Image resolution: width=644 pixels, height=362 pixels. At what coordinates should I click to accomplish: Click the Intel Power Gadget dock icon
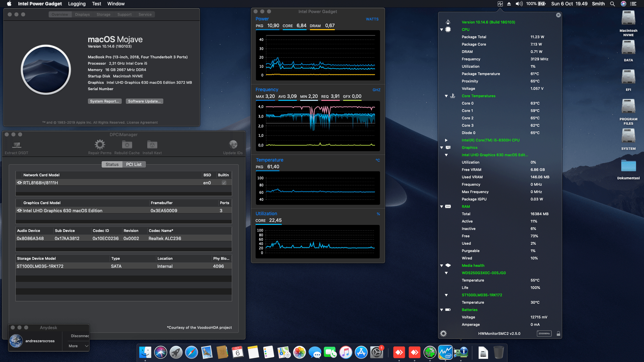(445, 353)
